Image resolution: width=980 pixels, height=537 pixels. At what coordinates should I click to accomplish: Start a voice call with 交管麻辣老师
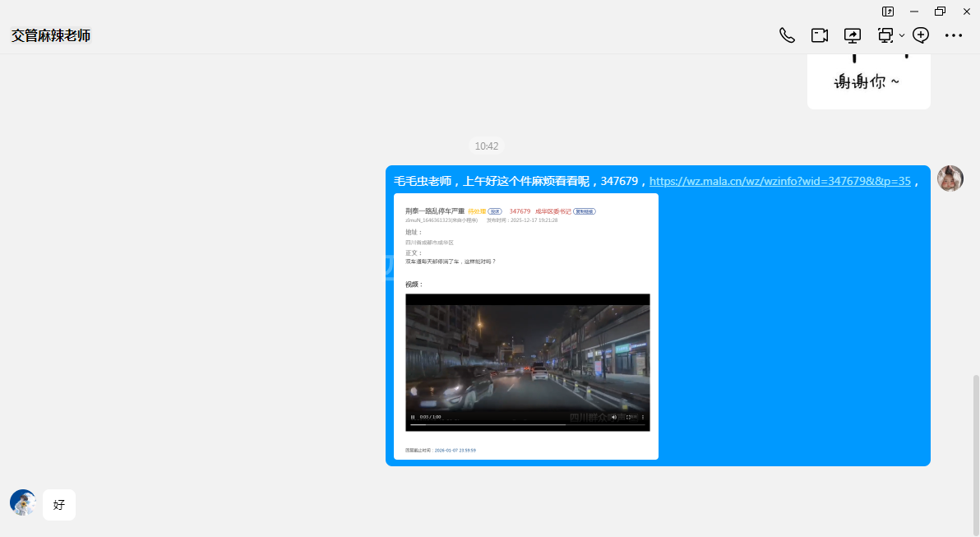787,35
